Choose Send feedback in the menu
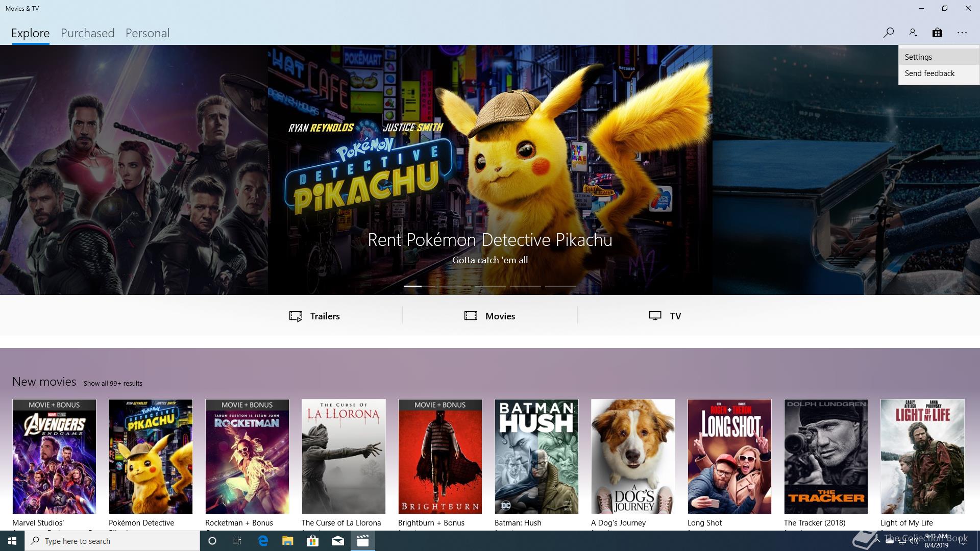 point(939,73)
